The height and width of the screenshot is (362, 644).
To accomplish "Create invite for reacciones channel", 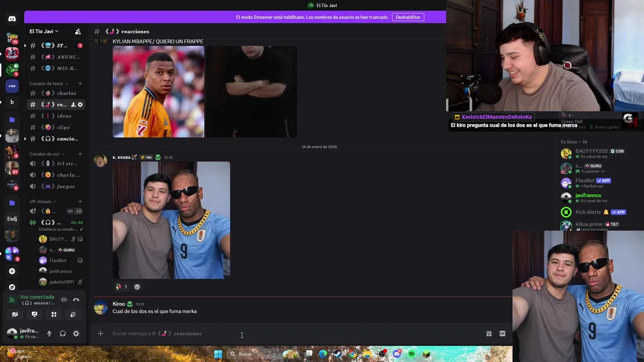I will pos(73,105).
